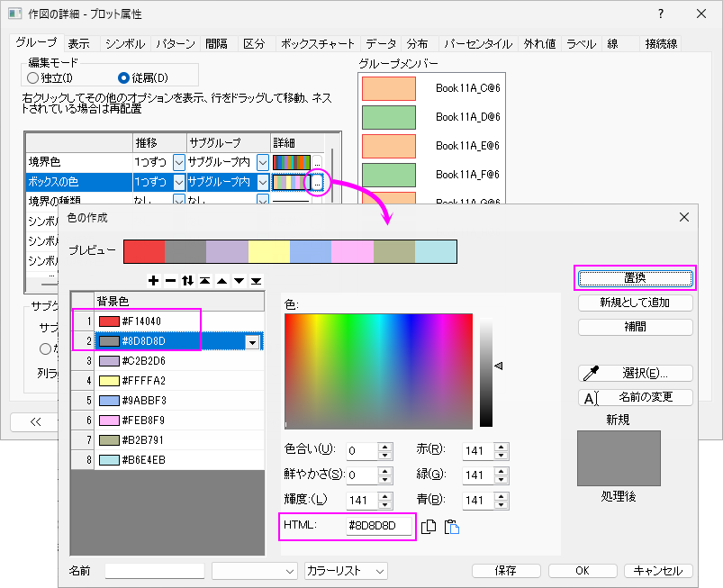Viewport: 723px width, 588px height.
Task: Select group member Book11A_C@6
Action: 431,88
